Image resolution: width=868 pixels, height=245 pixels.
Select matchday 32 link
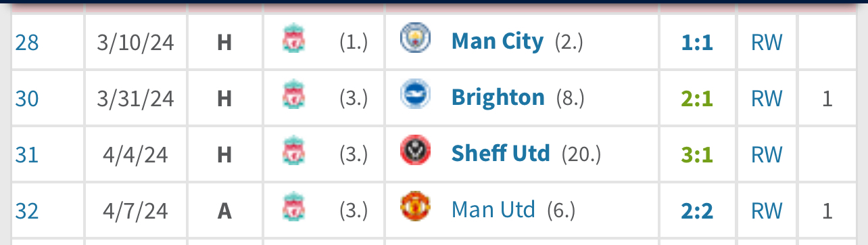(x=27, y=211)
